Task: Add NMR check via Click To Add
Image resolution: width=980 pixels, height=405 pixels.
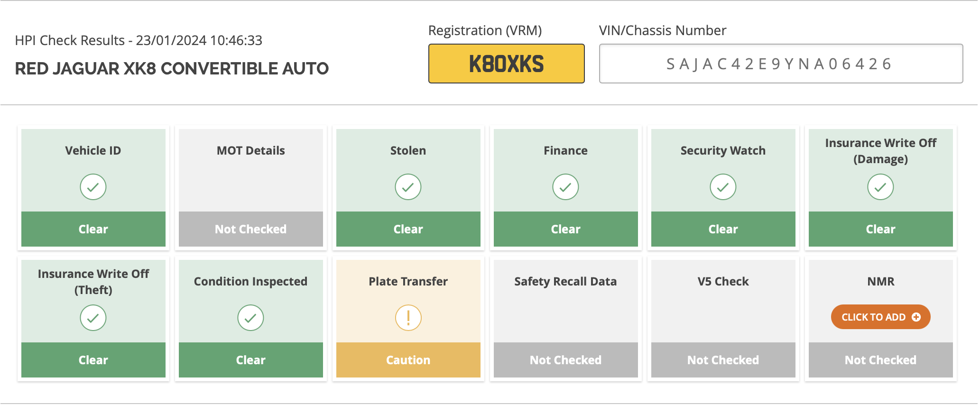Action: pyautogui.click(x=880, y=317)
